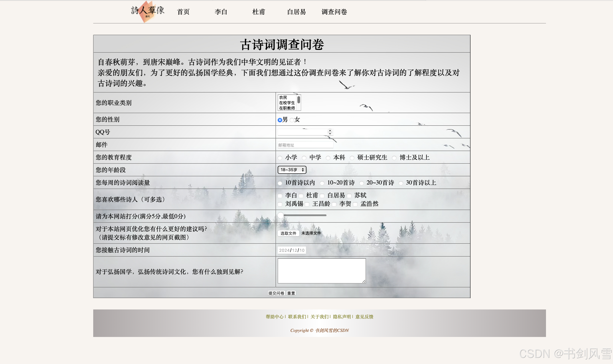
Task: Select 在校学生 in occupation list
Action: point(287,103)
